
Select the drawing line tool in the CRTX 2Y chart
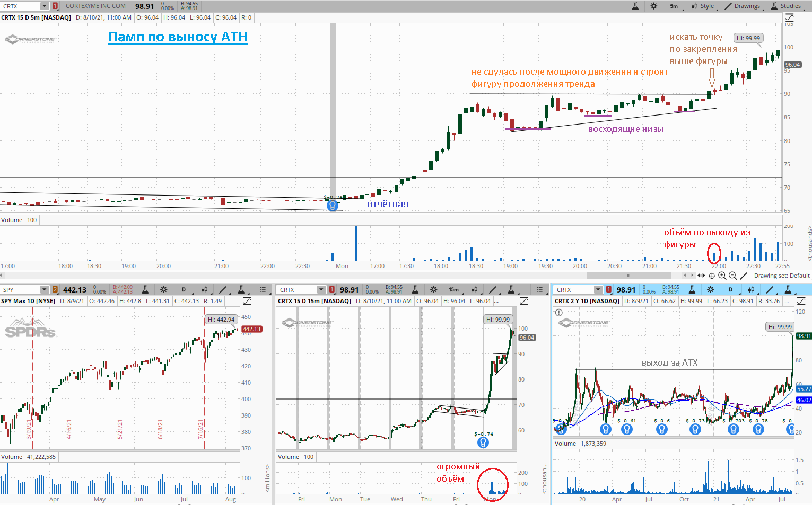pyautogui.click(x=770, y=290)
